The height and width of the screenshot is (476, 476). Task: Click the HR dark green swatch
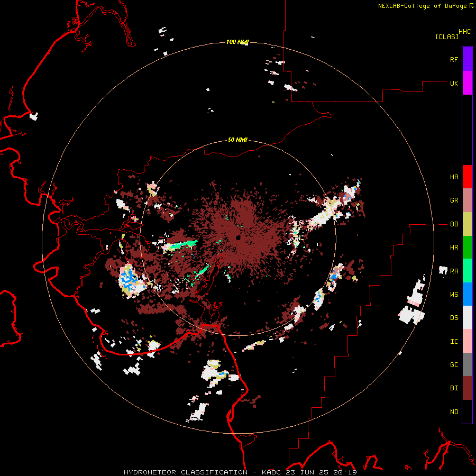(467, 248)
